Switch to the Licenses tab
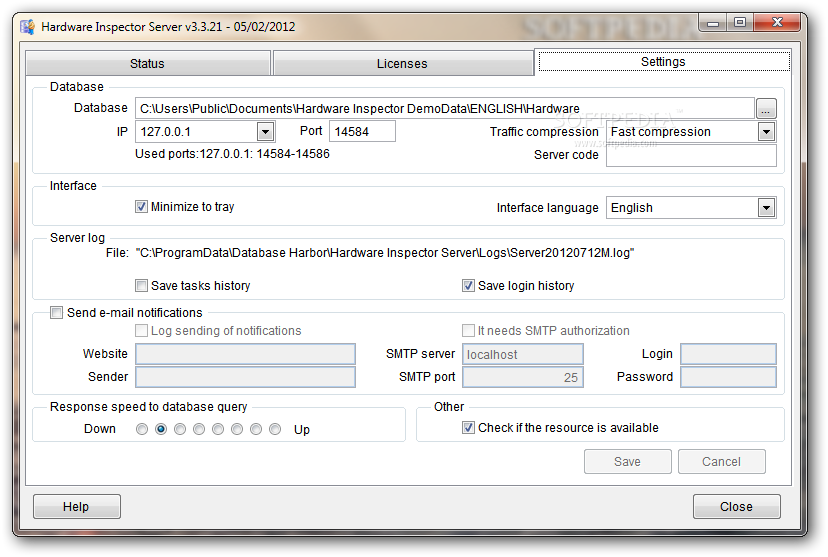The height and width of the screenshot is (557, 828). click(402, 63)
